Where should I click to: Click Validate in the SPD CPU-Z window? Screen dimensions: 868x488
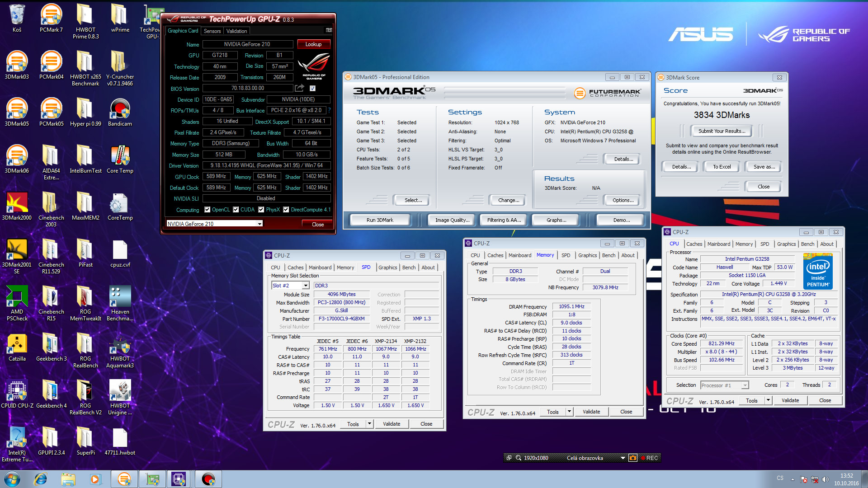tap(391, 424)
